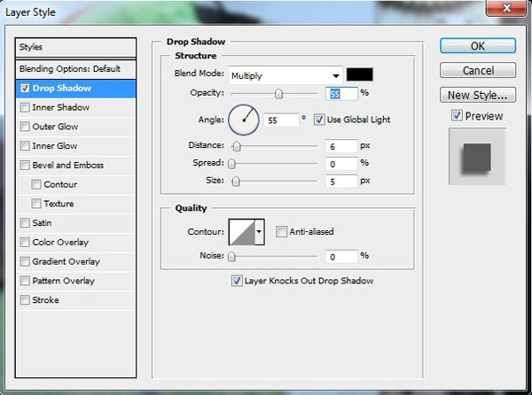Open the Inner Glow settings row

(x=75, y=146)
